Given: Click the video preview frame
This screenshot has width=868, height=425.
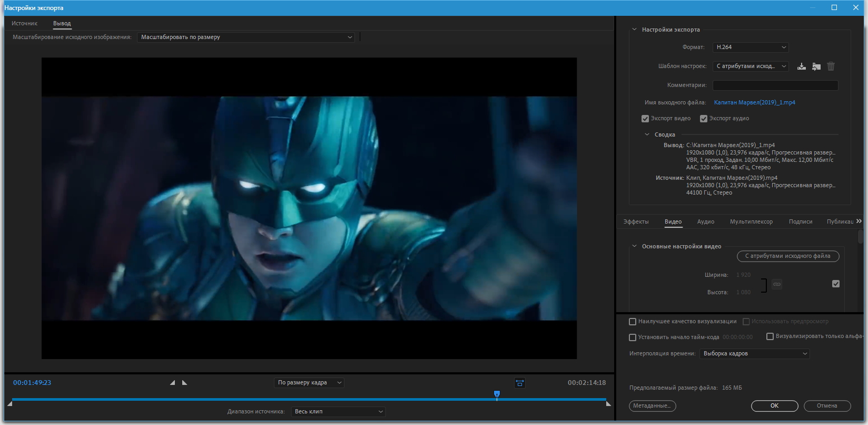Looking at the screenshot, I should click(309, 208).
